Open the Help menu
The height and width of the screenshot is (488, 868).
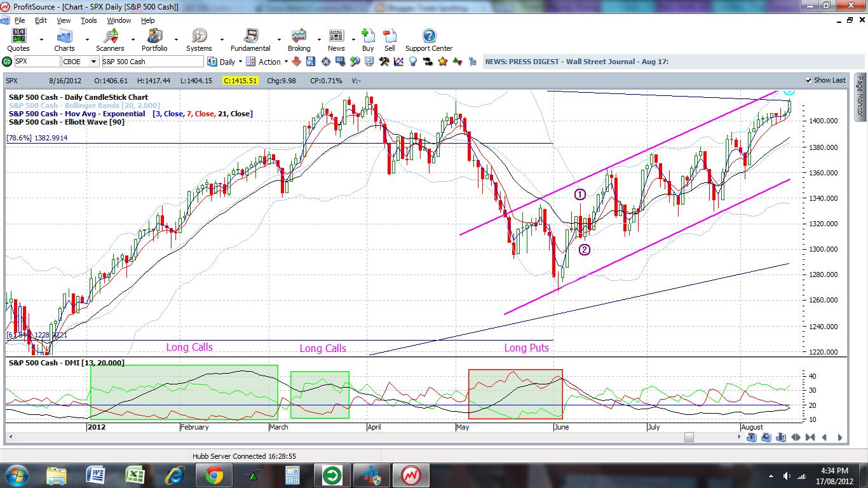147,20
